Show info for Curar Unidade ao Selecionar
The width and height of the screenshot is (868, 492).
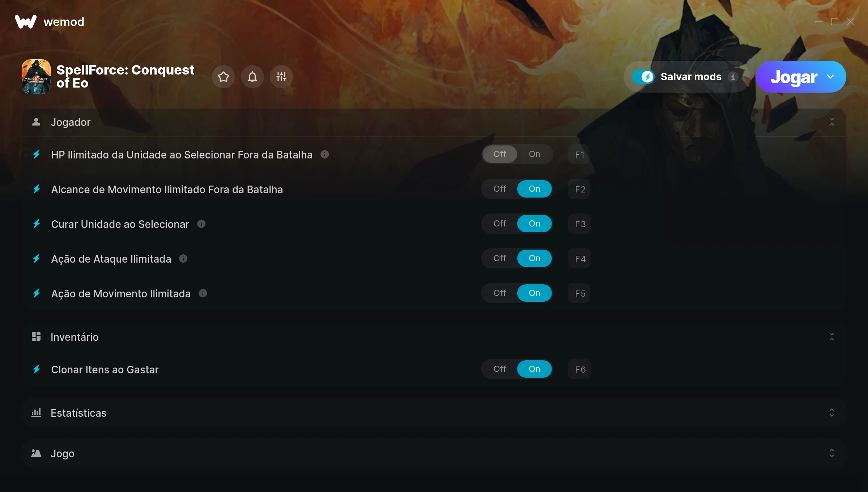(201, 224)
